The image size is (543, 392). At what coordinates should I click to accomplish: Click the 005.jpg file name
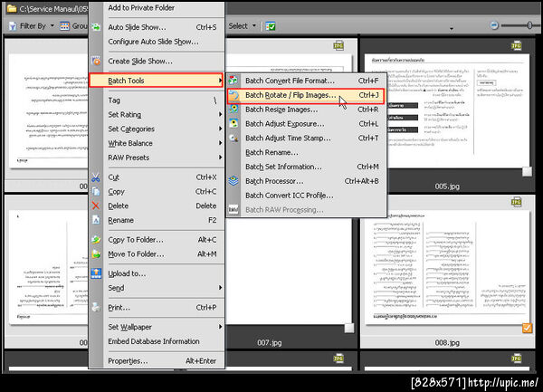click(447, 186)
